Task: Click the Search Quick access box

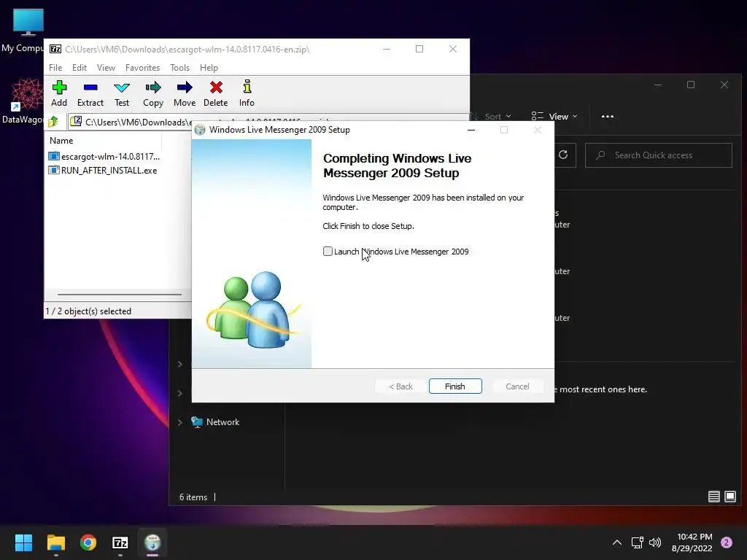Action: coord(659,155)
